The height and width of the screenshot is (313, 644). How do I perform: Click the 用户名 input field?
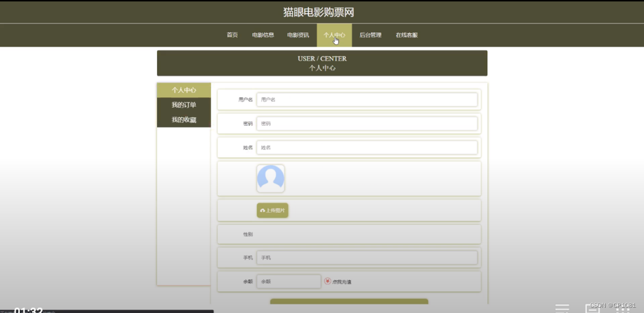(x=367, y=100)
